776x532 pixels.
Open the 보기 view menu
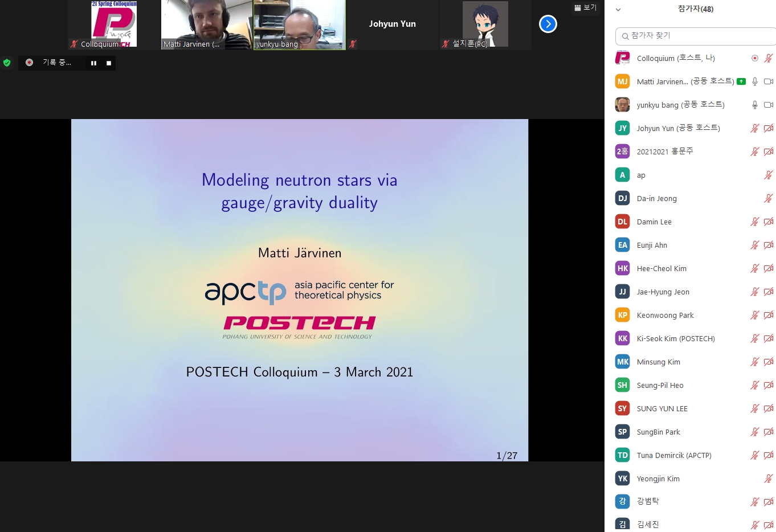pyautogui.click(x=586, y=7)
